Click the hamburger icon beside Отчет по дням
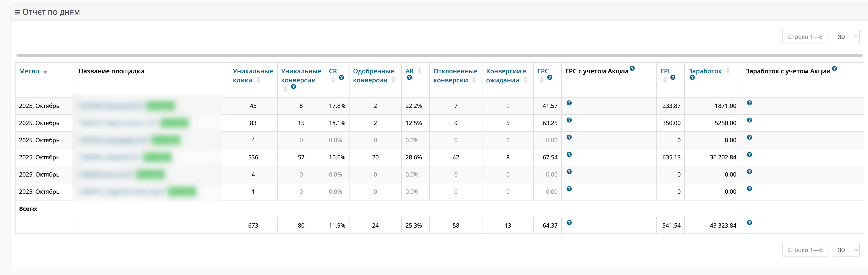 click(17, 12)
